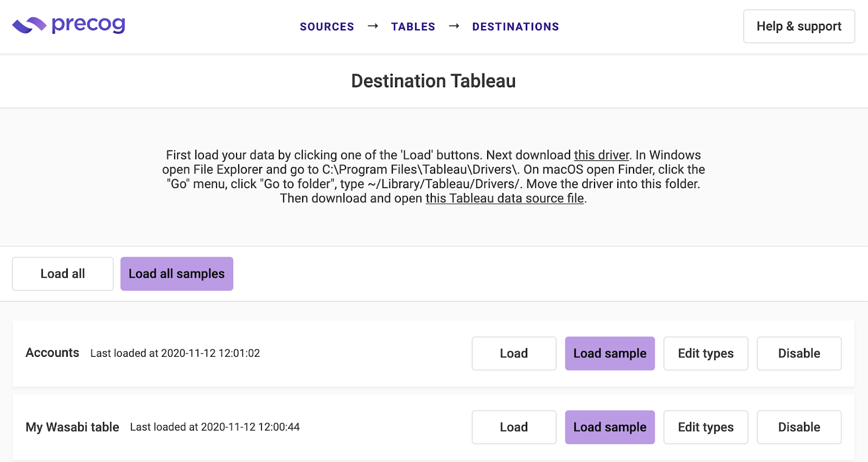This screenshot has height=462, width=868.
Task: Click Accounts last loaded timestamp 12:01:02
Action: tap(175, 353)
